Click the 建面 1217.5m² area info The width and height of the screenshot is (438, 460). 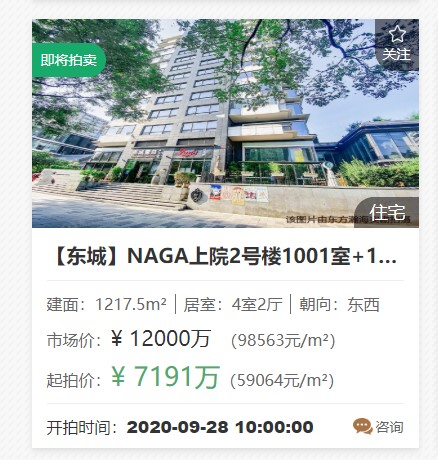coord(106,304)
